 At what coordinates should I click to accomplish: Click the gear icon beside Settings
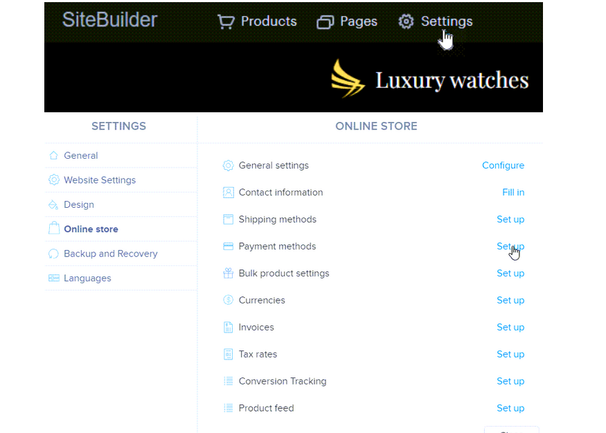tap(406, 22)
